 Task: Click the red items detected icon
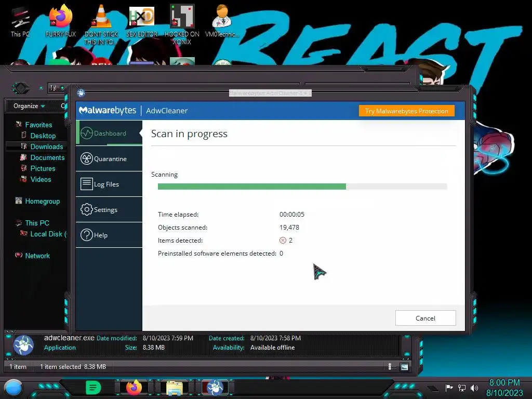coord(283,240)
